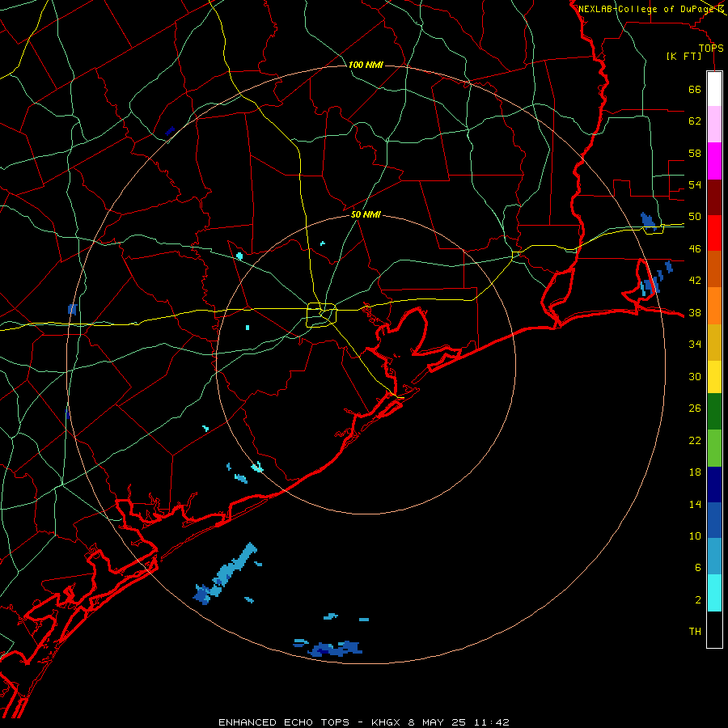Select the 10 scale label in the legend
The width and height of the screenshot is (728, 728).
tap(695, 536)
